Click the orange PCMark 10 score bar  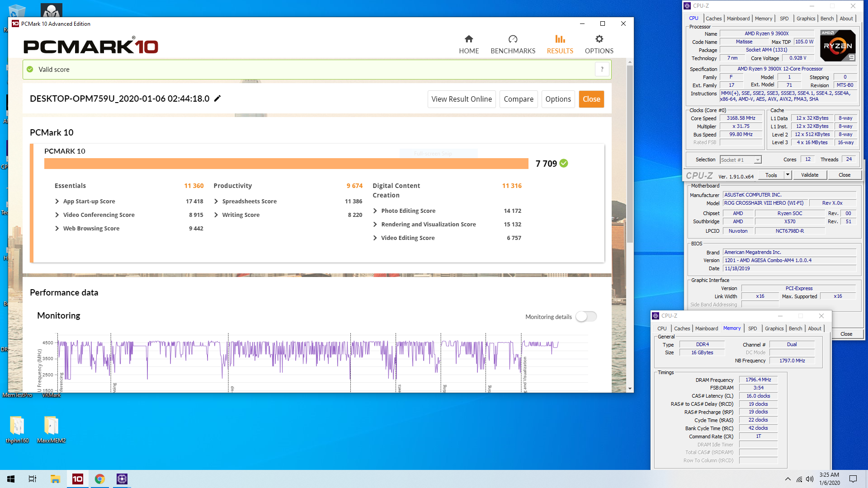click(286, 164)
